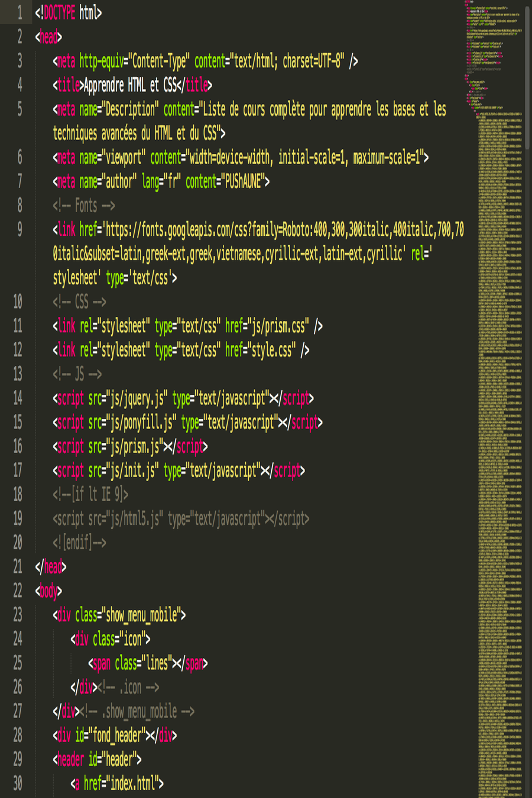Click the 'js/html5.js' commented script line
The height and width of the screenshot is (798, 532).
tap(180, 519)
